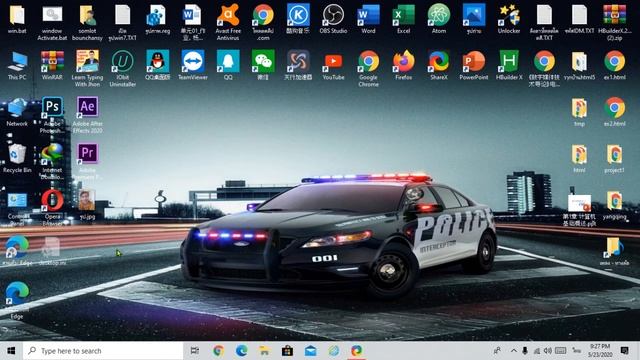Screen dimensions: 640x360
Task: Launch PowerPoint desktop shortcut
Action: [474, 62]
